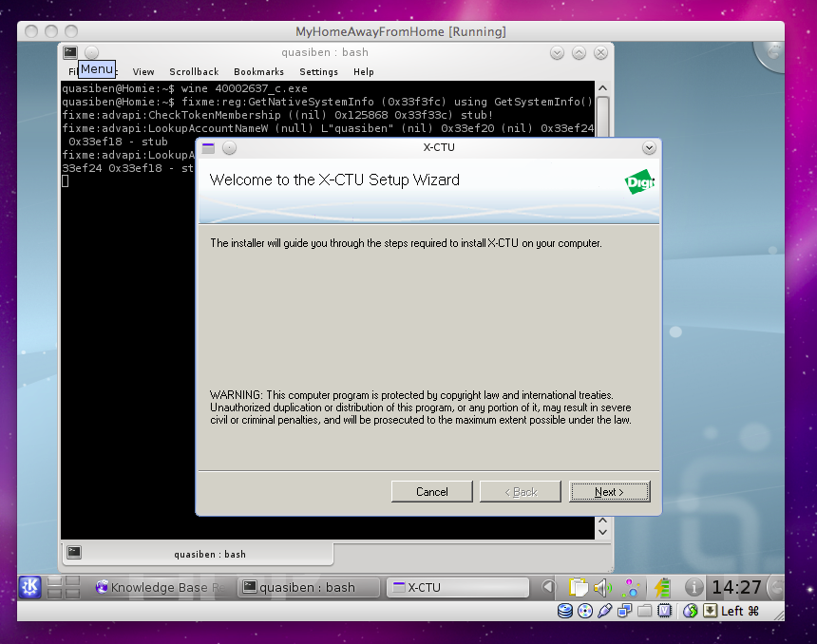Click the colorful dots tray icon beside the speaker
This screenshot has width=817, height=644.
pos(631,588)
